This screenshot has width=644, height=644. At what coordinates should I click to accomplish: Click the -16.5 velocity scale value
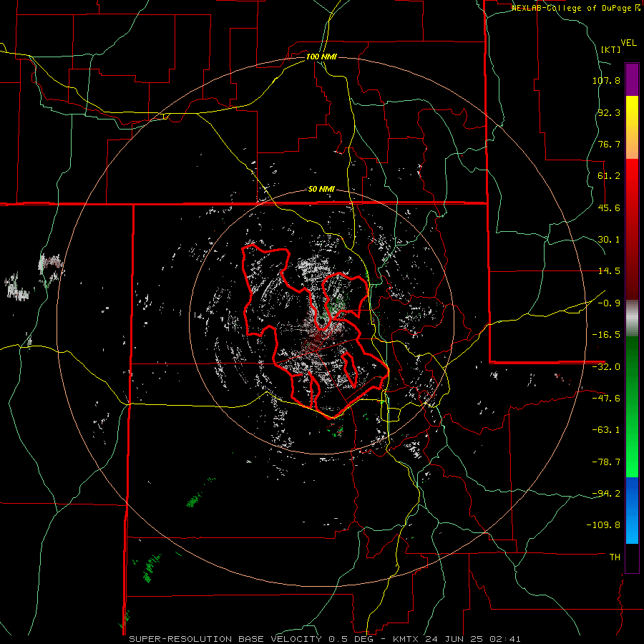(606, 335)
